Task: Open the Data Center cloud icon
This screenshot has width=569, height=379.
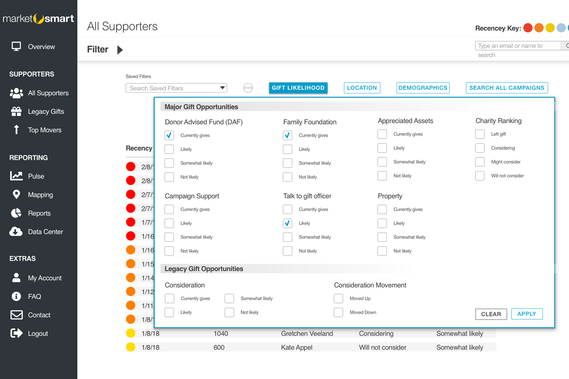Action: (16, 232)
